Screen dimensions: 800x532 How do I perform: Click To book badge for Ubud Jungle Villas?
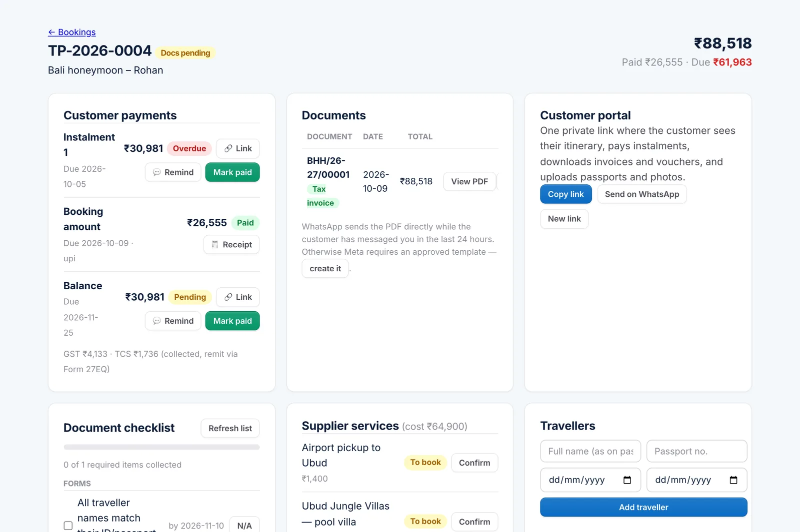pos(425,522)
